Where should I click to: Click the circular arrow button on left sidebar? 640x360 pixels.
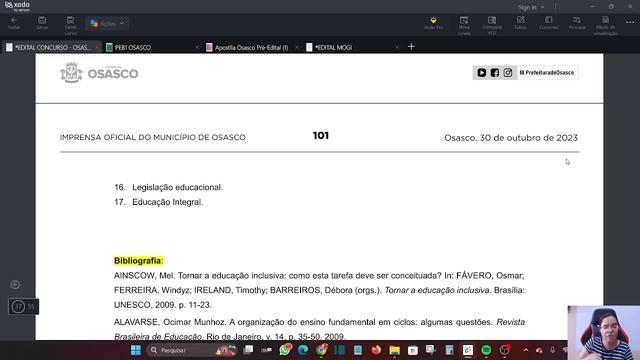tap(15, 284)
